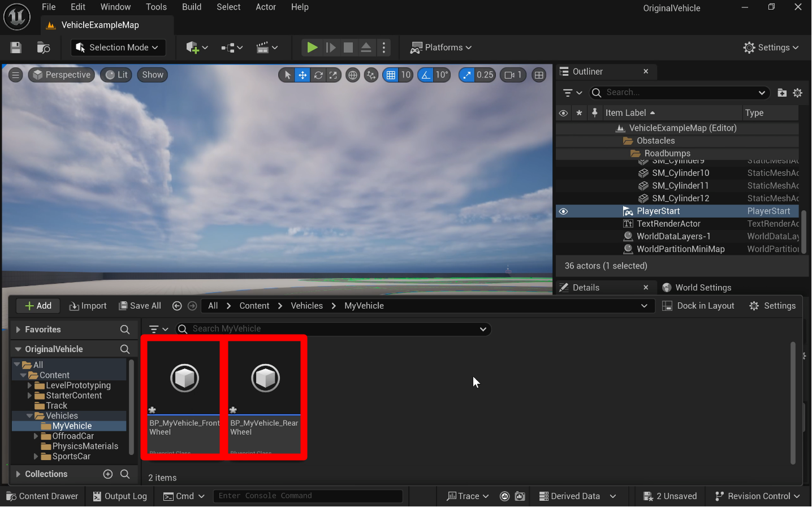Open play mode options menu
Image resolution: width=812 pixels, height=507 pixels.
[384, 47]
